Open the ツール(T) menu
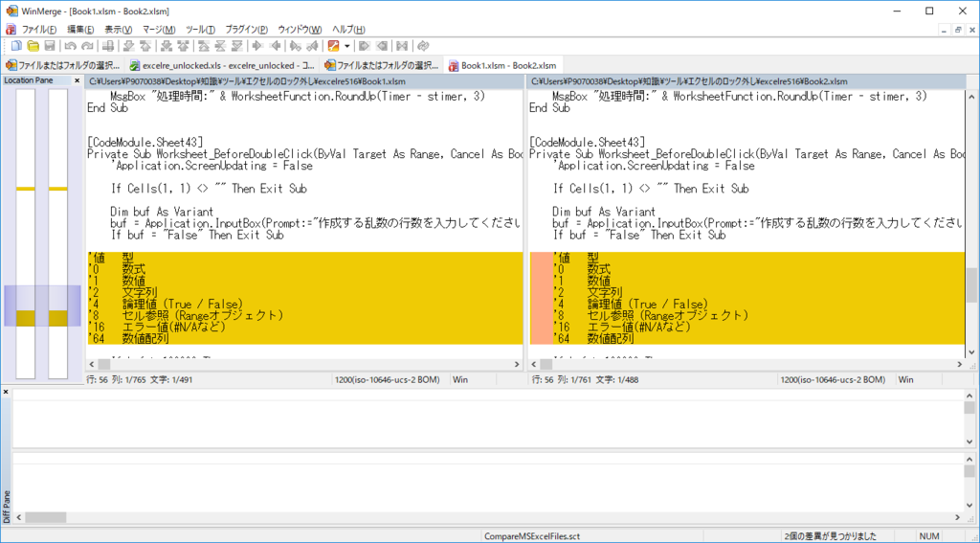980x543 pixels. click(200, 30)
